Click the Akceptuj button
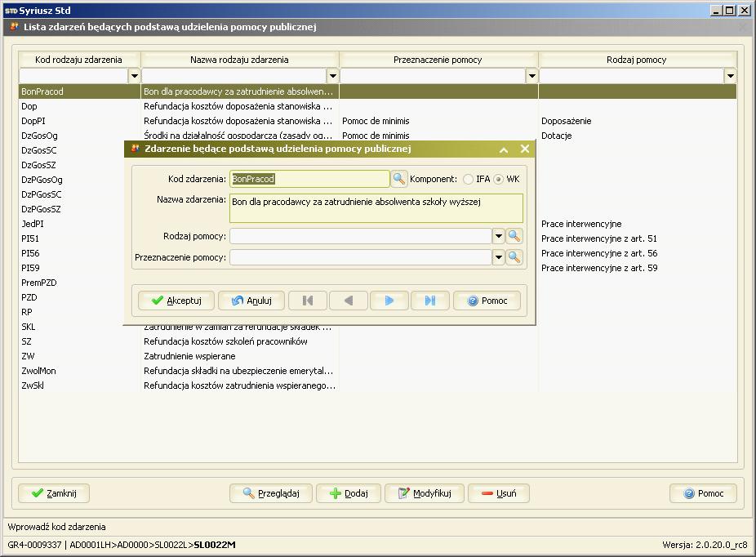 tap(176, 301)
